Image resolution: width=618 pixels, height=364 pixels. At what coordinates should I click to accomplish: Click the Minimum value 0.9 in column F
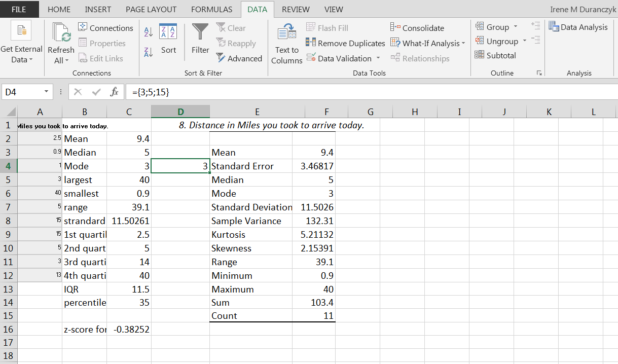click(314, 276)
